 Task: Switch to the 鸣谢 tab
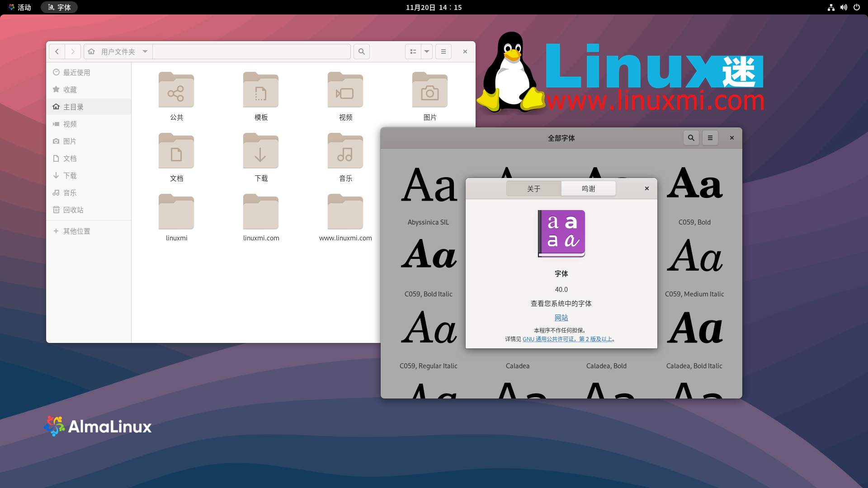(x=589, y=188)
